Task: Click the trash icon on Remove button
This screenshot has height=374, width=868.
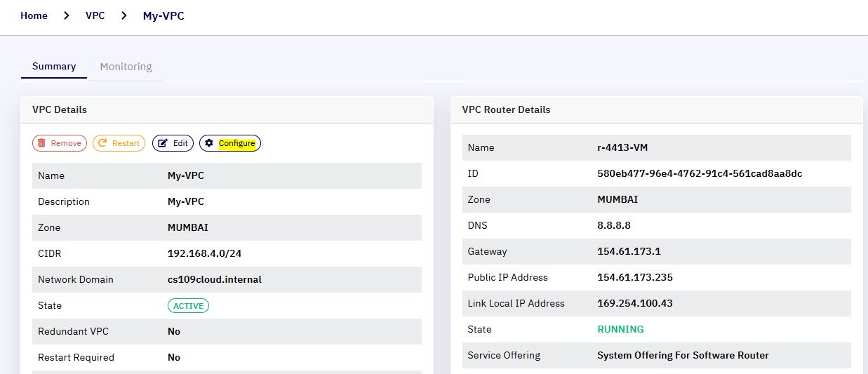Action: (x=42, y=143)
